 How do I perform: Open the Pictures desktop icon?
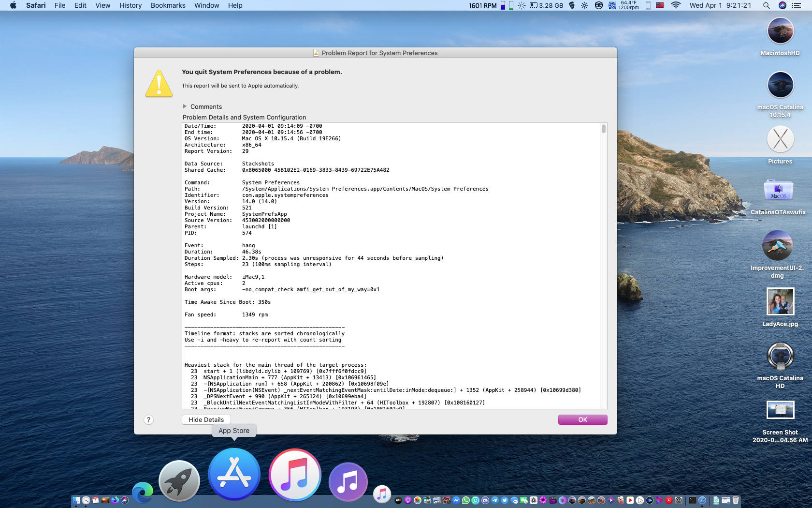click(x=780, y=139)
